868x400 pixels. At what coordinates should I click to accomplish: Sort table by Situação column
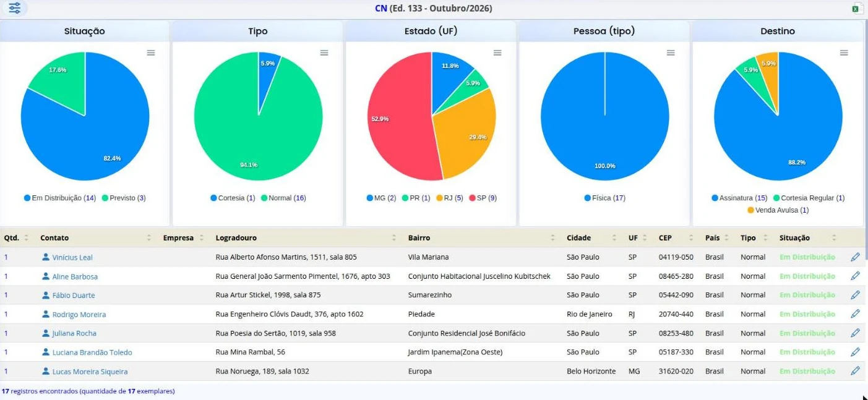point(808,238)
